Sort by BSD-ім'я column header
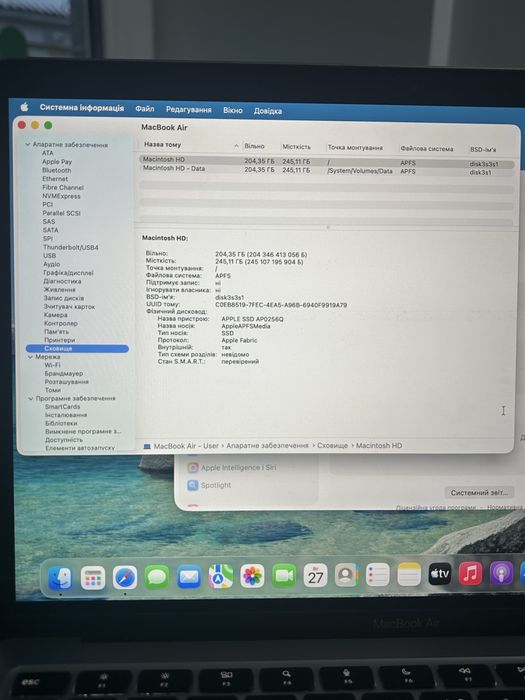525x700 pixels. click(x=483, y=149)
